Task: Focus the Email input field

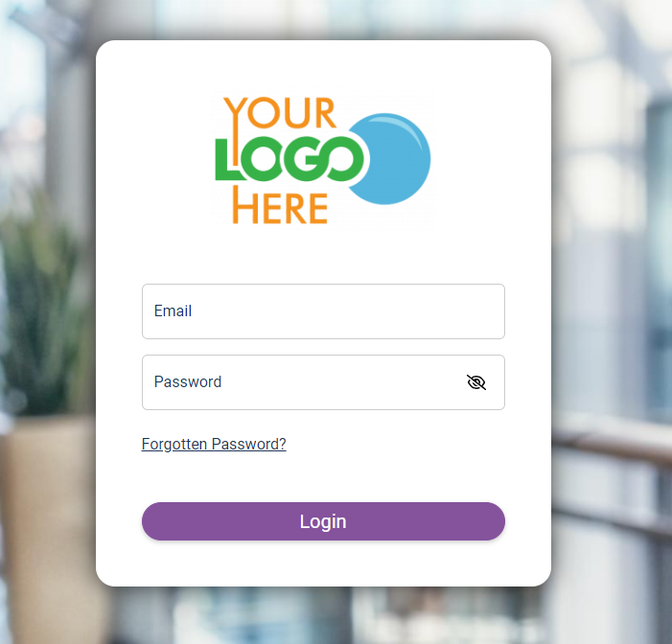Action: tap(323, 311)
